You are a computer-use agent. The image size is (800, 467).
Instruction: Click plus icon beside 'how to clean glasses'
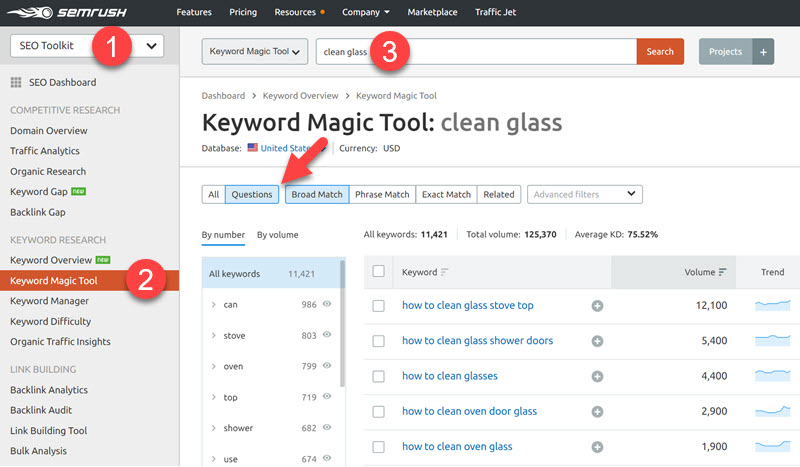point(597,376)
